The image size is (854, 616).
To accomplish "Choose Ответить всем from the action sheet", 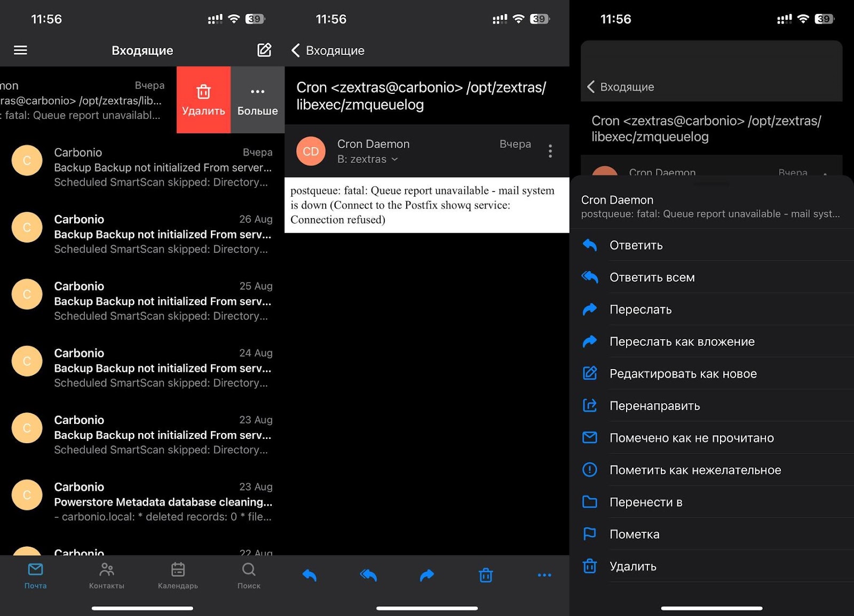I will 712,277.
